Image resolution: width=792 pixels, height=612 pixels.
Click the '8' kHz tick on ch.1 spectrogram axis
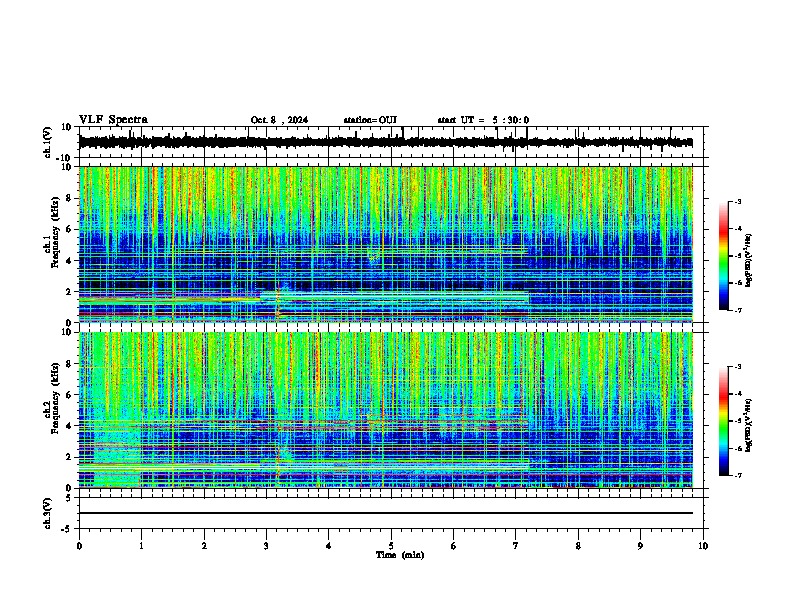click(70, 198)
